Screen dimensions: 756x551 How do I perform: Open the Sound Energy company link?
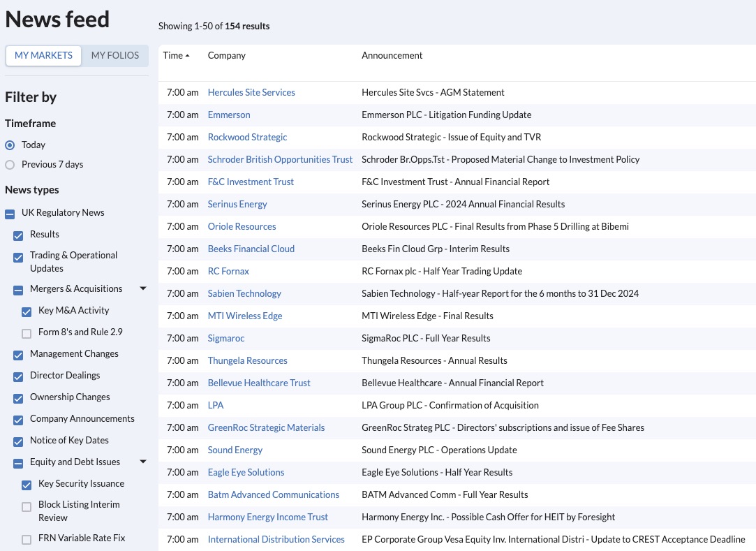click(235, 450)
